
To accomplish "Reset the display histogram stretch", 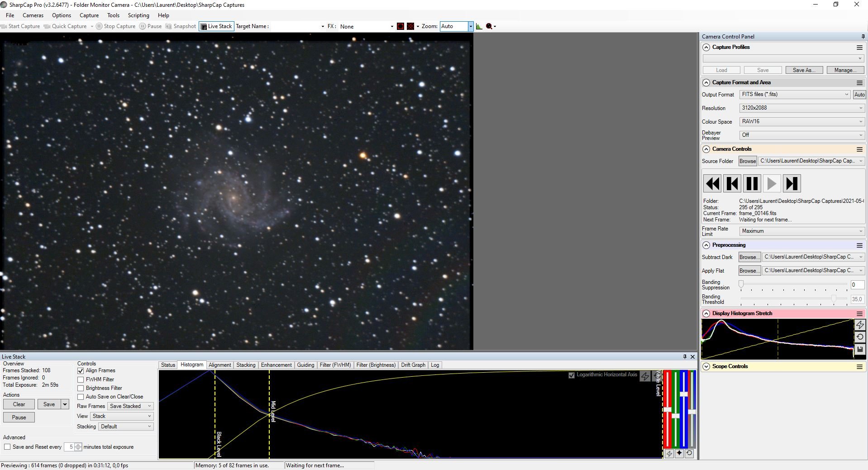I will [x=860, y=337].
